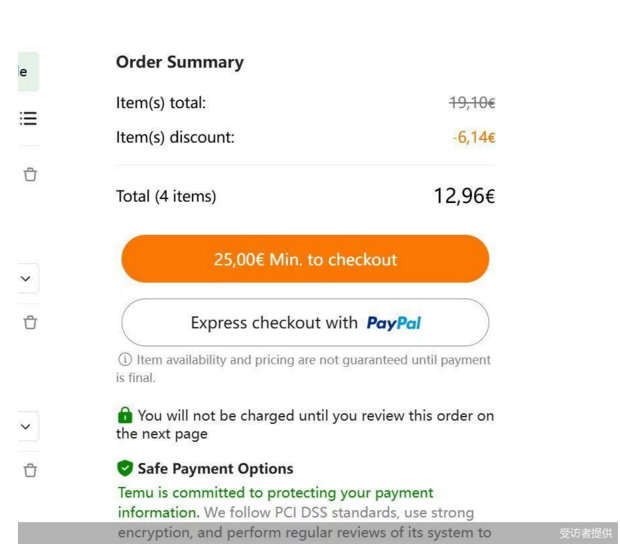Screen dimensions: 620x551
Task: Expand the lower chevron dropdown
Action: pyautogui.click(x=27, y=426)
